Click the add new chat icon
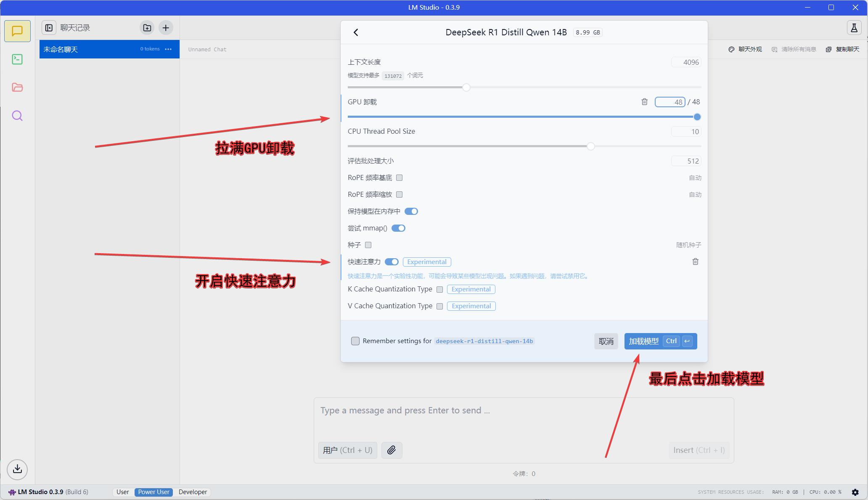The image size is (868, 500). click(166, 27)
